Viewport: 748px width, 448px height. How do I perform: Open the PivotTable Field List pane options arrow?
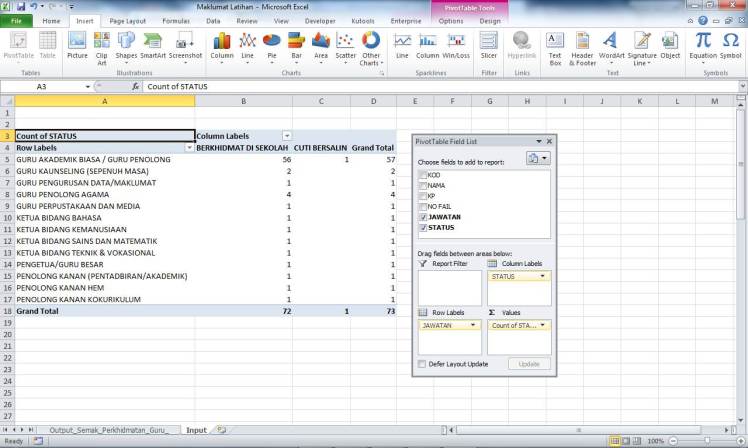539,142
